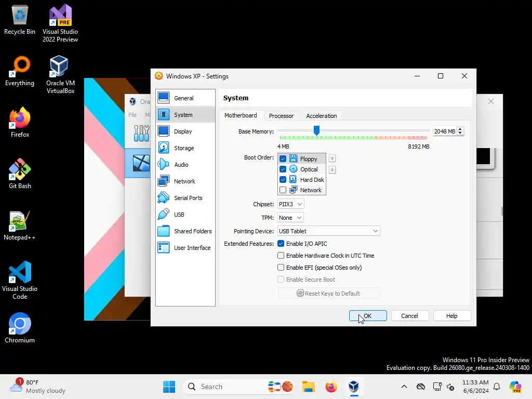This screenshot has height=399, width=532.
Task: Uncheck Hard Disk in boot order
Action: (283, 179)
